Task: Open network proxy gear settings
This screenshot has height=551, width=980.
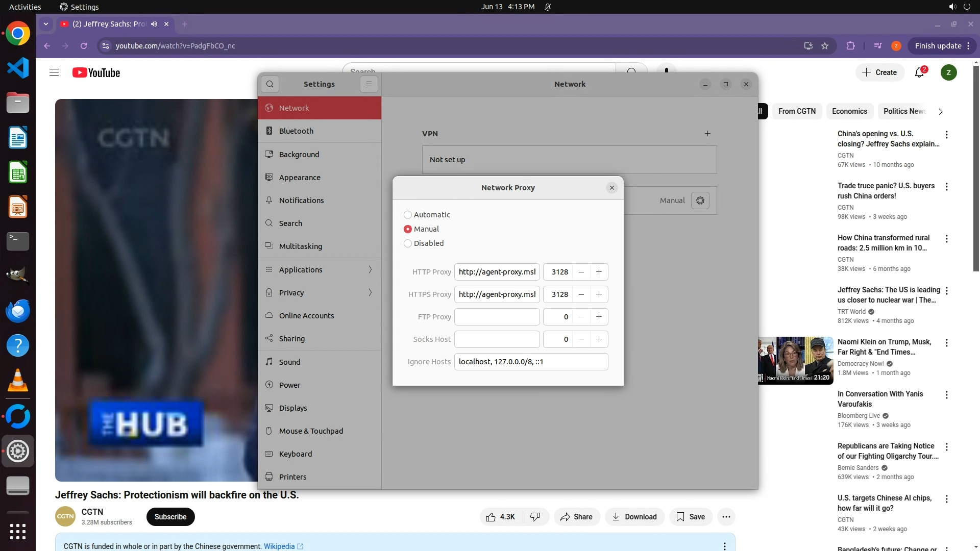Action: point(700,201)
